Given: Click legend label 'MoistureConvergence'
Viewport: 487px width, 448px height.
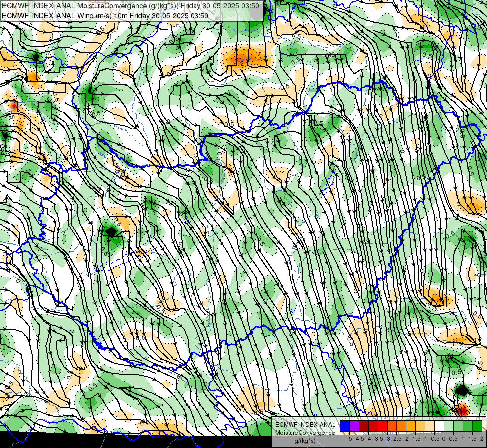Looking at the screenshot, I should 305,433.
